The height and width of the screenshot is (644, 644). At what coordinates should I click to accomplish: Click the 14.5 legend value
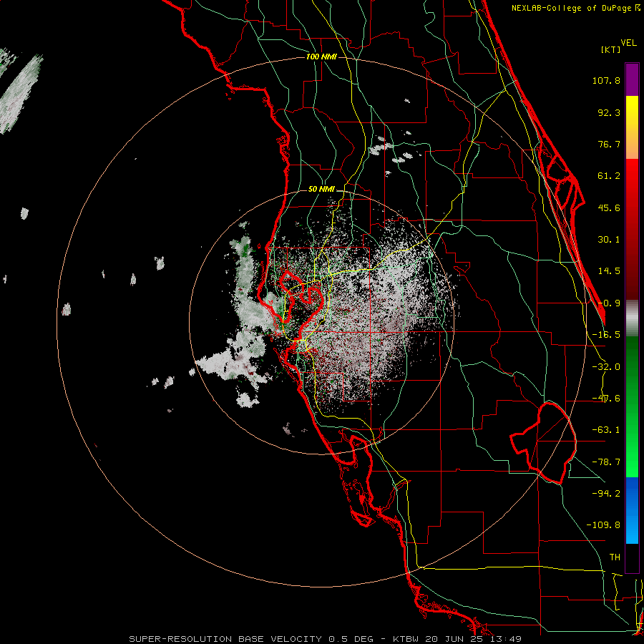[609, 271]
